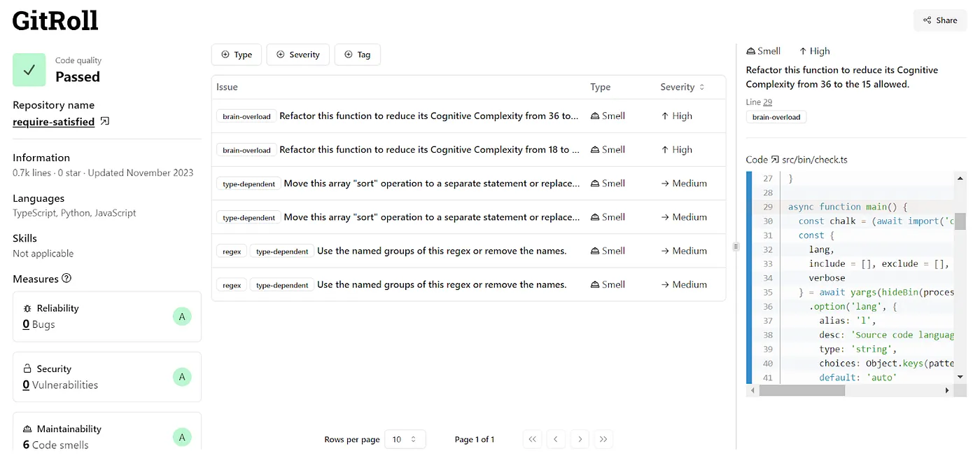Go to next page chevron
The height and width of the screenshot is (456, 980).
[580, 439]
